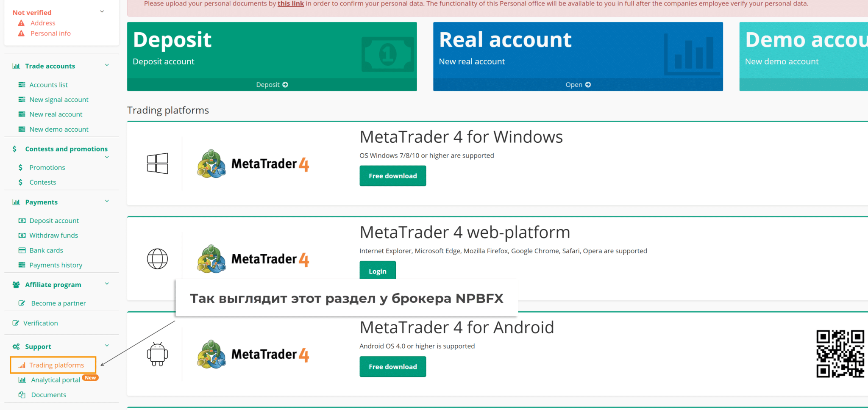Open Trading platforms in the sidebar

[x=56, y=365]
